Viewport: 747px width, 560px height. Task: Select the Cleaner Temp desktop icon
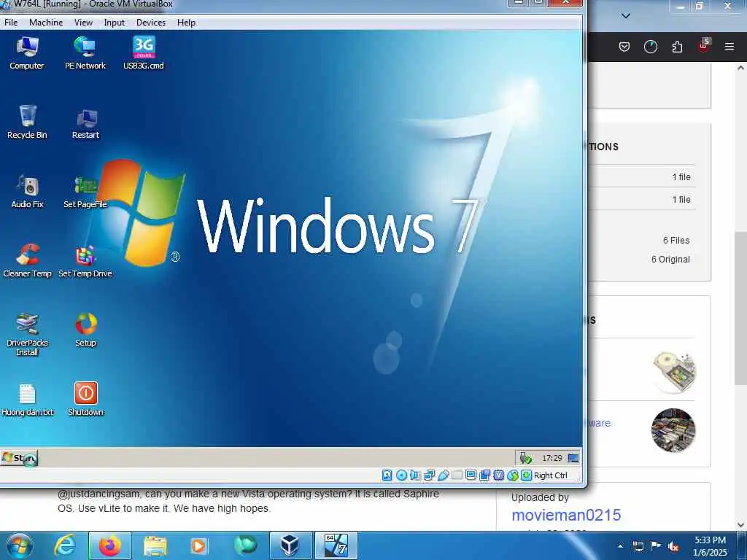(x=27, y=260)
